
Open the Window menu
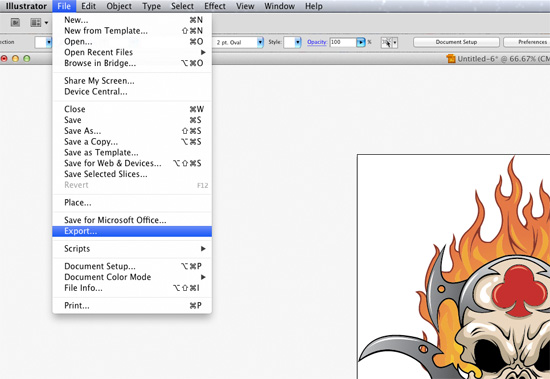[279, 6]
